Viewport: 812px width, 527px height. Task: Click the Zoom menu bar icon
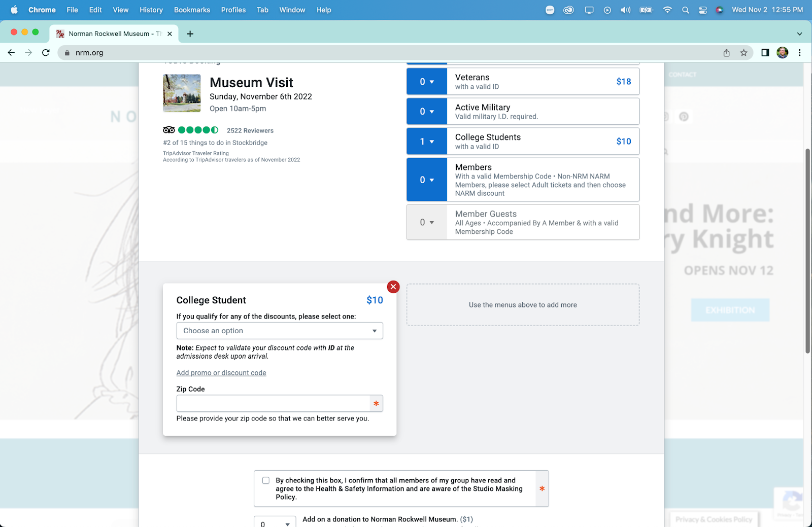550,10
